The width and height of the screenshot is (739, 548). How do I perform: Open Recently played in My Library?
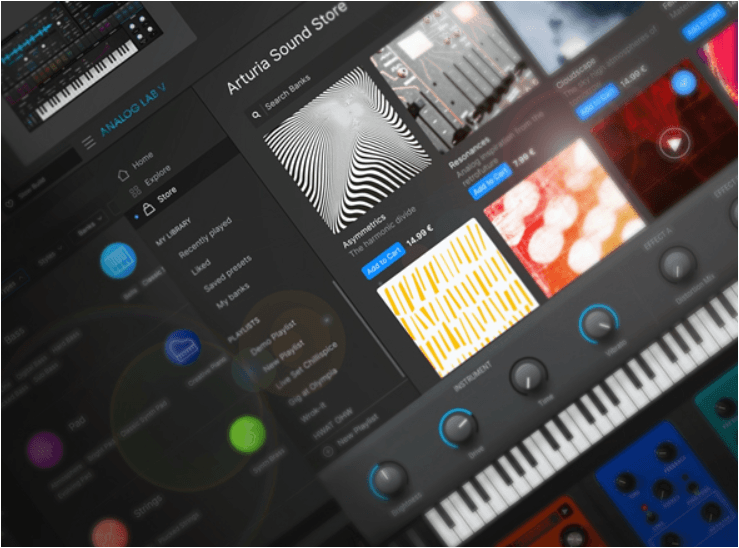pos(205,237)
